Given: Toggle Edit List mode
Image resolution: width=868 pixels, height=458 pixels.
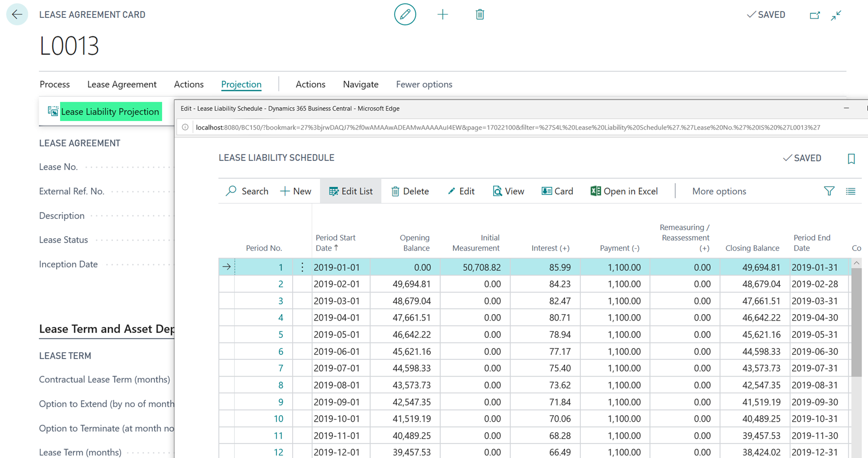Looking at the screenshot, I should (x=351, y=191).
